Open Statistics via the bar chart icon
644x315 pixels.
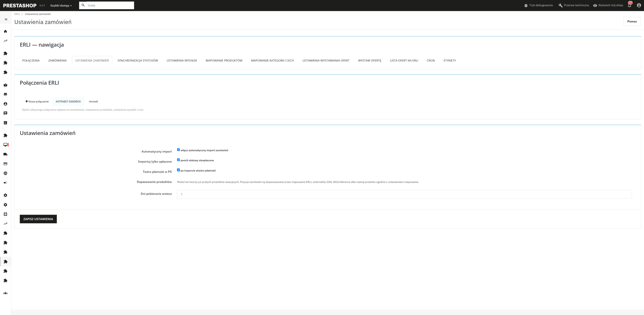5,123
